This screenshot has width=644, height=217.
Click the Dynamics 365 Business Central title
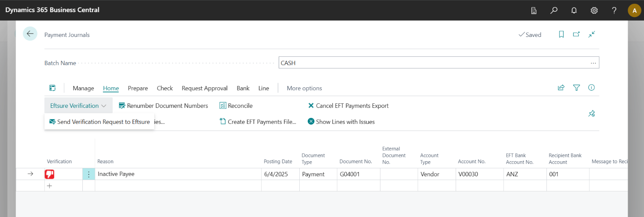click(53, 10)
